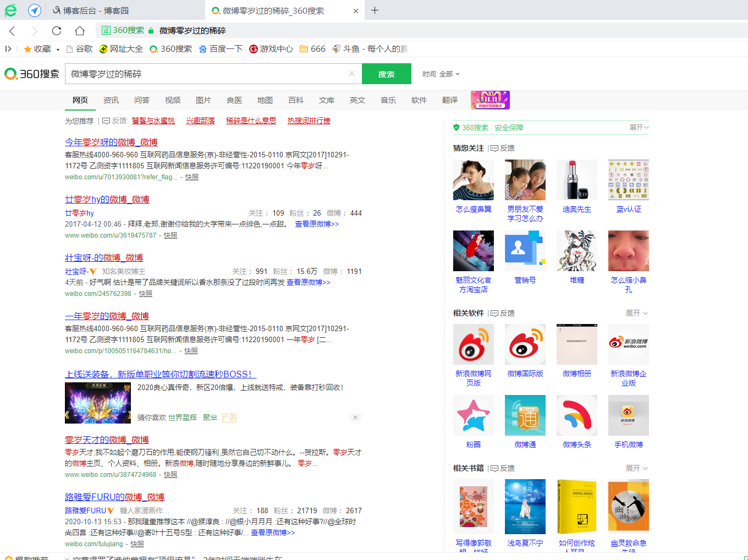The width and height of the screenshot is (748, 560).
Task: Open the 收藏 favorites star bookmark
Action: tap(37, 49)
